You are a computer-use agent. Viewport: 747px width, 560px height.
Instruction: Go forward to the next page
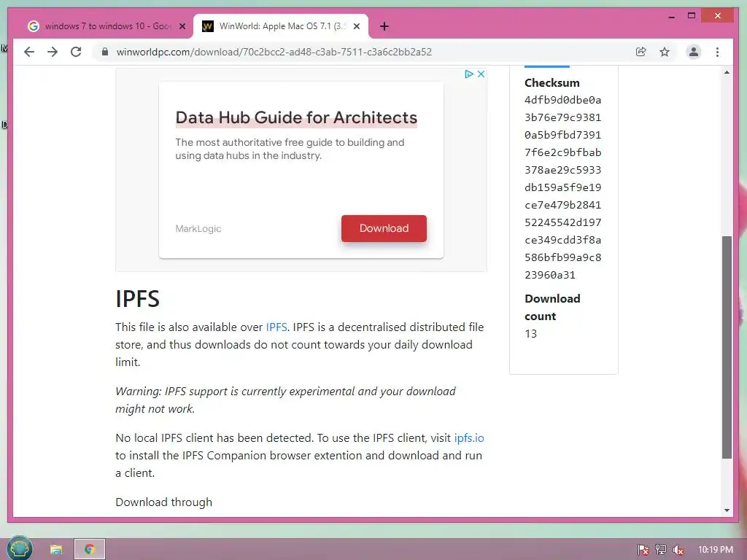[53, 52]
